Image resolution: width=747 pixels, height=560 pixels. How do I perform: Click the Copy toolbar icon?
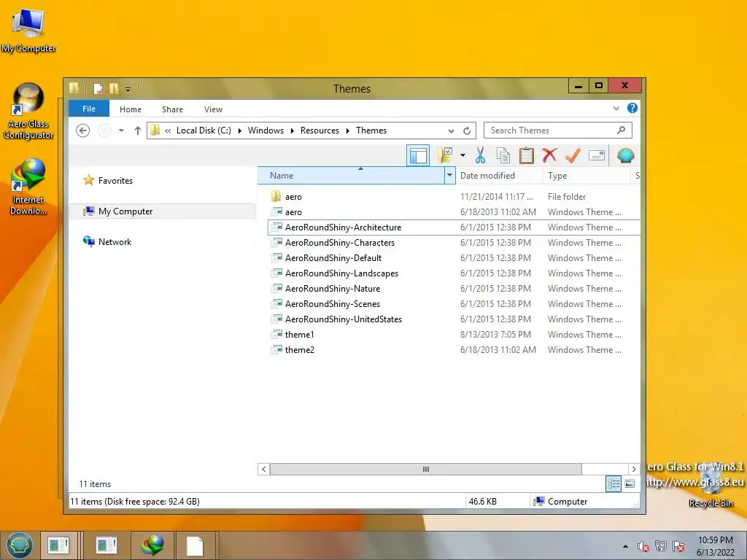pyautogui.click(x=503, y=155)
